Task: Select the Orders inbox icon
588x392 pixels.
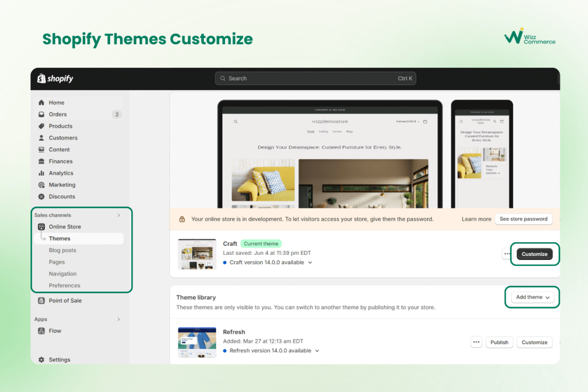Action: pyautogui.click(x=41, y=114)
